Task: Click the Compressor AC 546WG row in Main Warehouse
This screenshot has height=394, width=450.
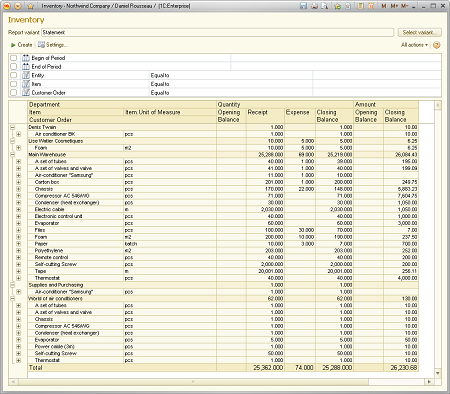Action: (x=62, y=196)
